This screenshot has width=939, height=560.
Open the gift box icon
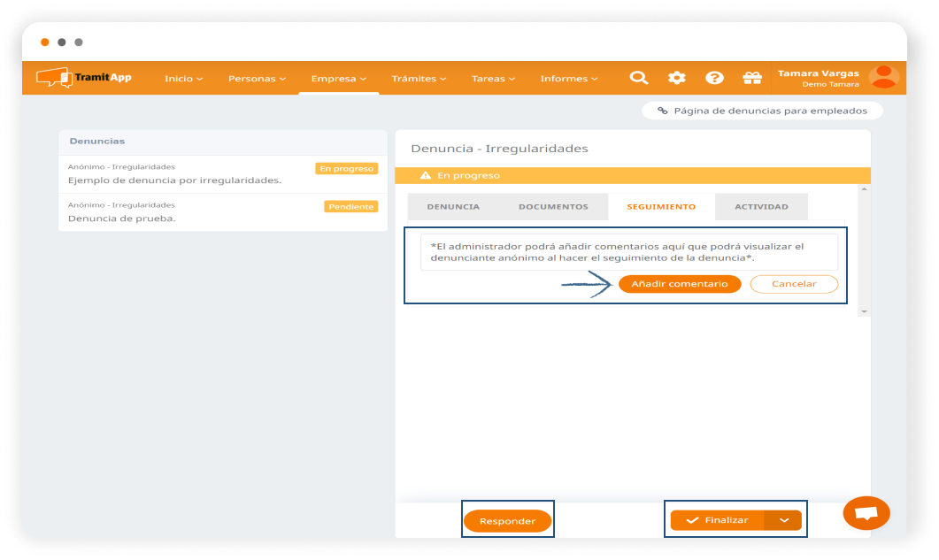pos(752,78)
